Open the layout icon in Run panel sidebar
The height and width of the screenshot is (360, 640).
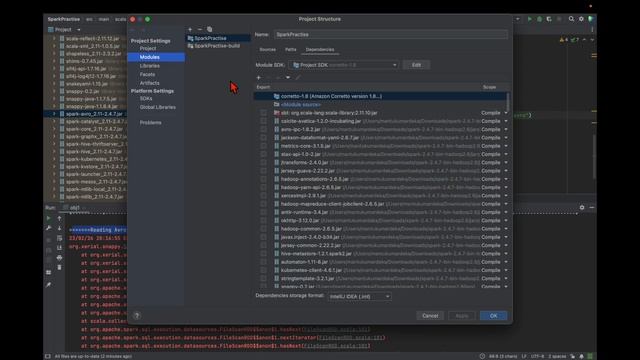click(49, 272)
